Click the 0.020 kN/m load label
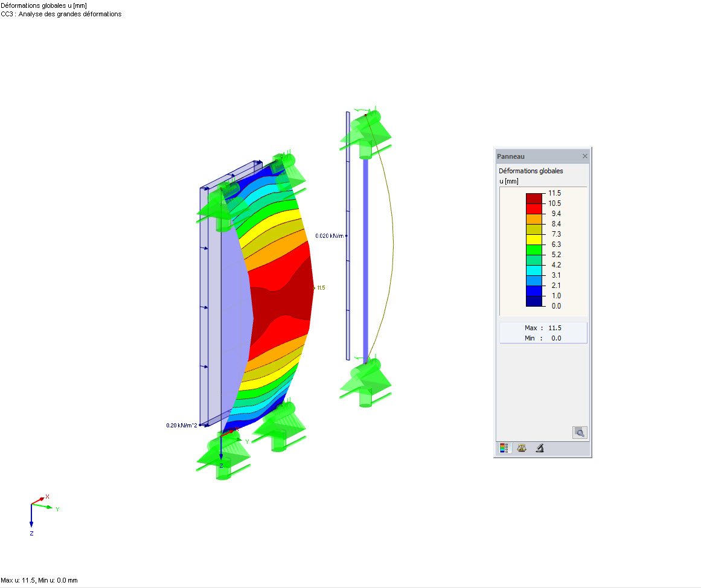The image size is (701, 588). pyautogui.click(x=330, y=235)
